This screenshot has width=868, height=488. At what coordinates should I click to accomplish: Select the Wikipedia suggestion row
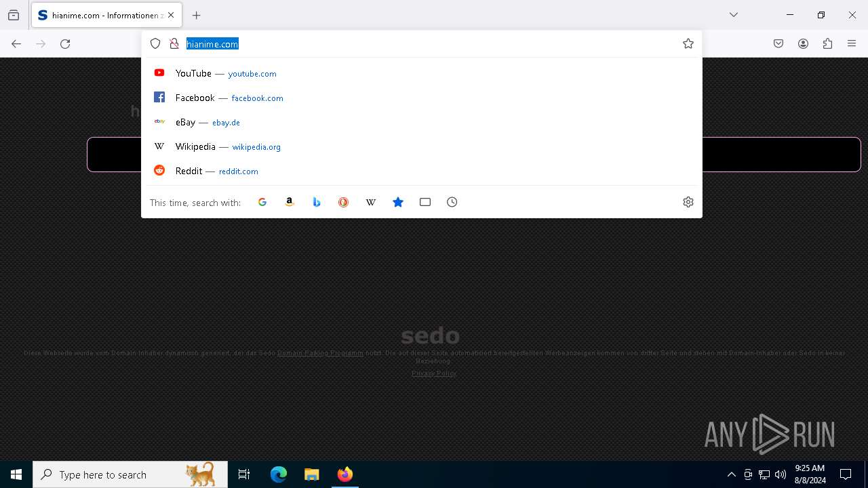coord(422,146)
